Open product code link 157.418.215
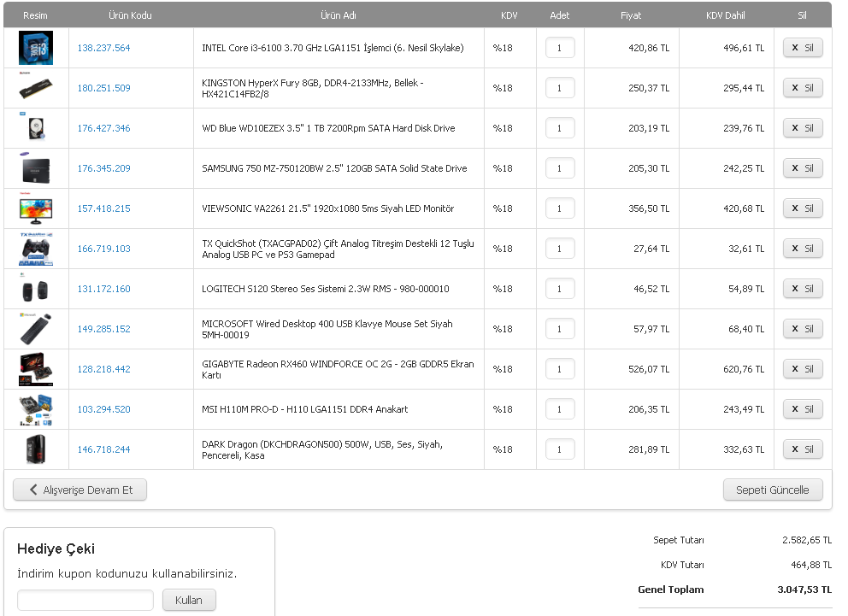This screenshot has height=616, width=848. (103, 208)
